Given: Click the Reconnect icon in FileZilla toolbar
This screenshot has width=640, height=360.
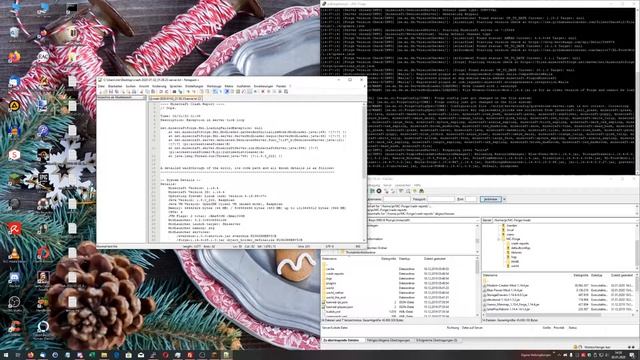Looking at the screenshot, I should 393,191.
